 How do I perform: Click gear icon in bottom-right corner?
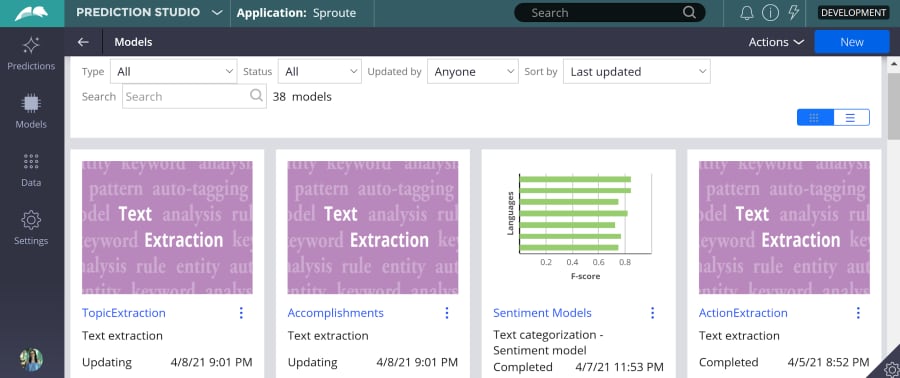pyautogui.click(x=891, y=369)
